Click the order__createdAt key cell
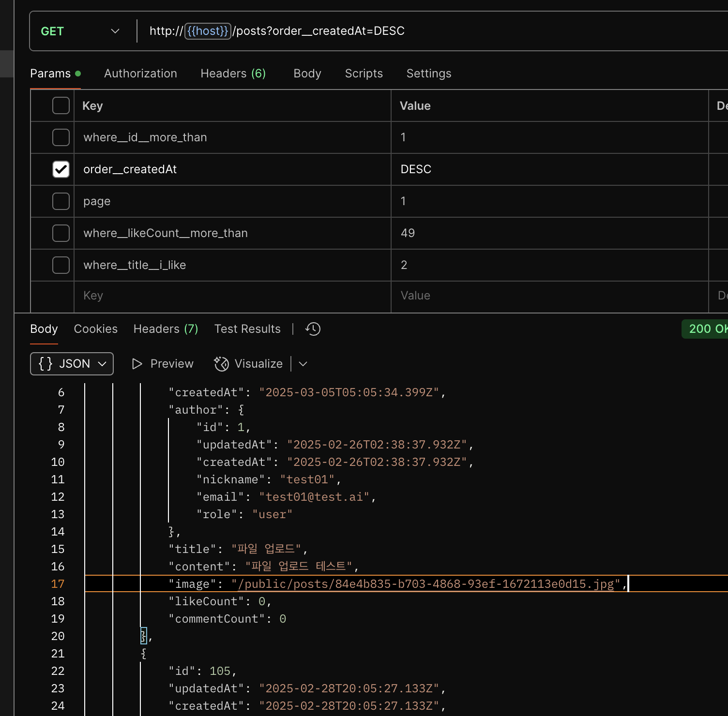 coord(232,169)
